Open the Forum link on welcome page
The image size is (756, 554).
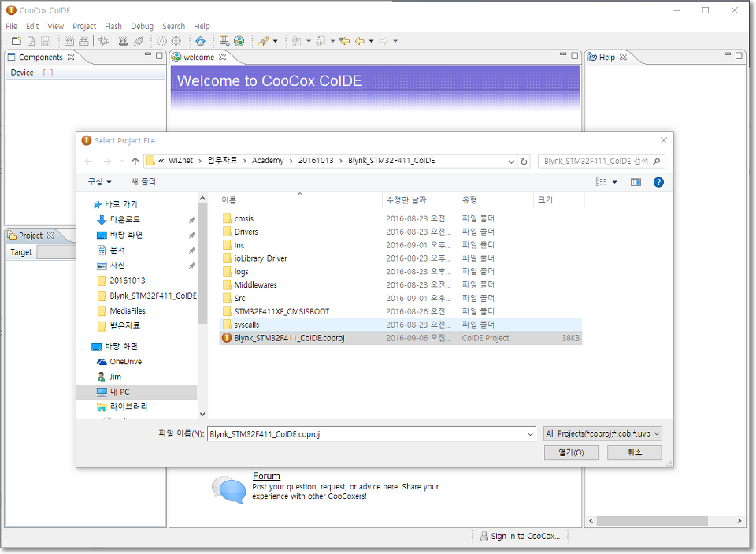coord(266,476)
